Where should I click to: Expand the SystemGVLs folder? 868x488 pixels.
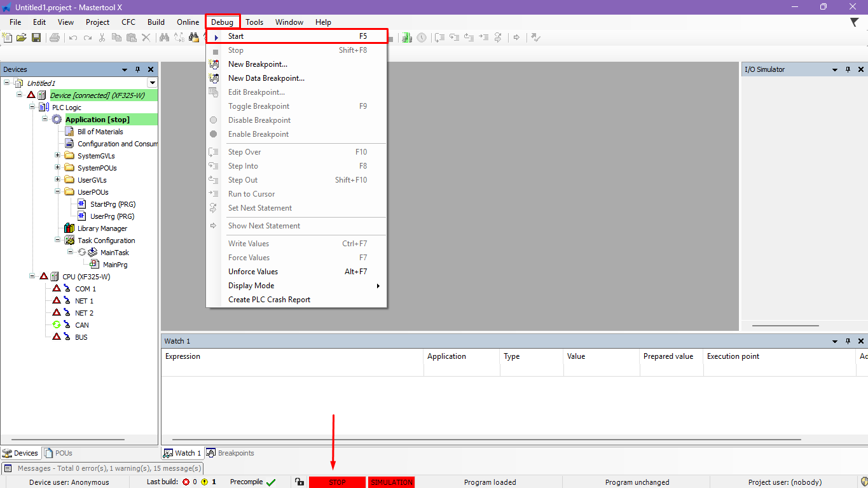58,155
